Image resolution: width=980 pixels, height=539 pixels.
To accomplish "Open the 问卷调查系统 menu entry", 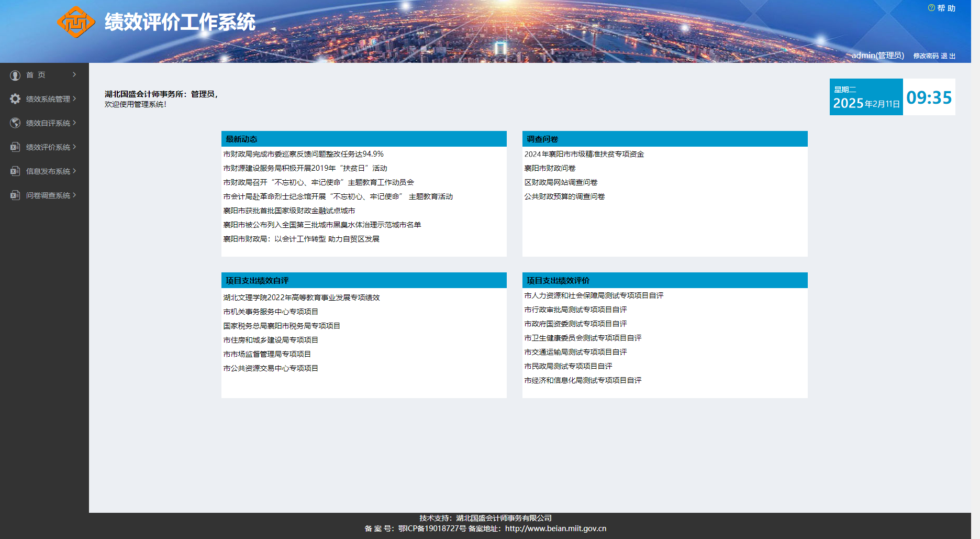I will [x=49, y=195].
